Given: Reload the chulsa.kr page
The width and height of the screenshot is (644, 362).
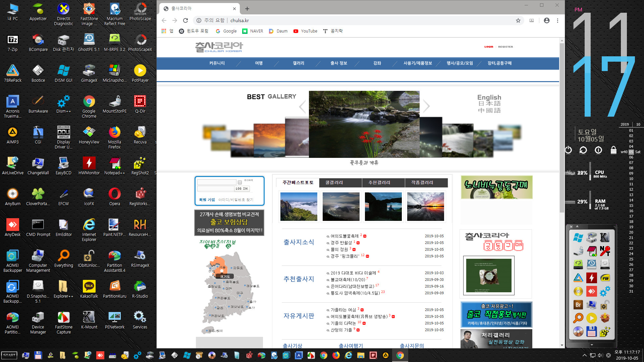Looking at the screenshot, I should click(185, 20).
